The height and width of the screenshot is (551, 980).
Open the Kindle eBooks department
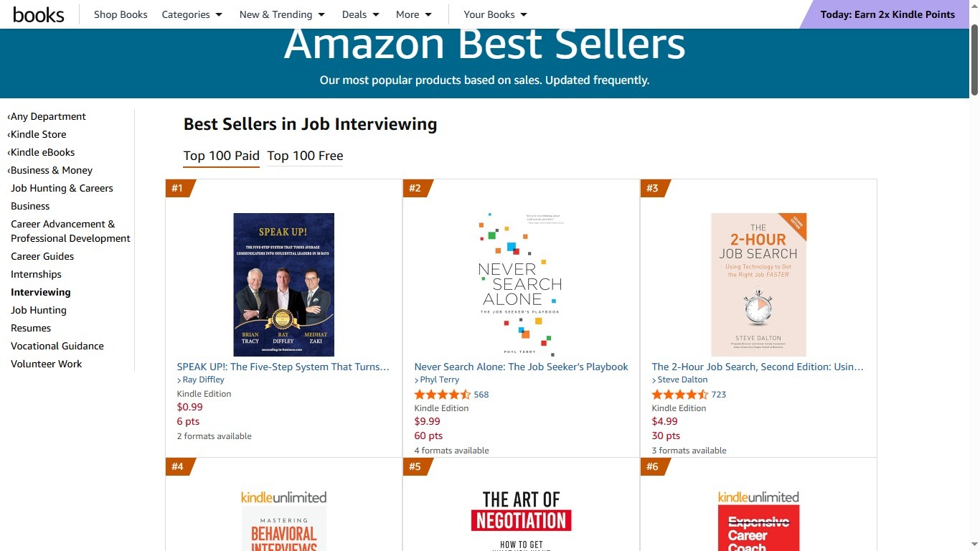43,152
